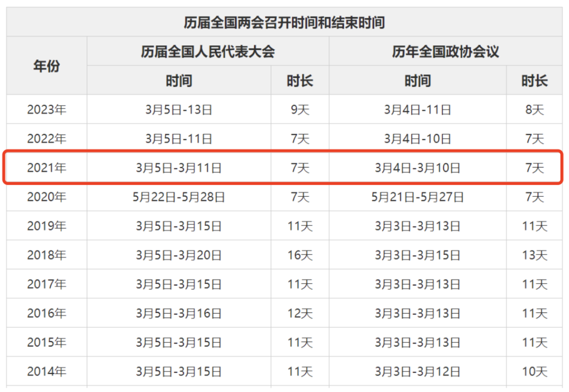Select the 2014年 year cell

coord(46,371)
